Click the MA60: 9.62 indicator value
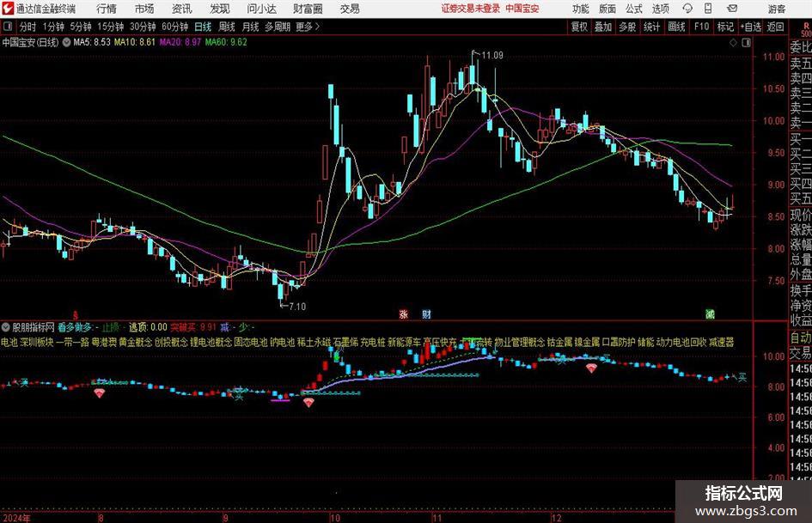The image size is (812, 523). 226,42
